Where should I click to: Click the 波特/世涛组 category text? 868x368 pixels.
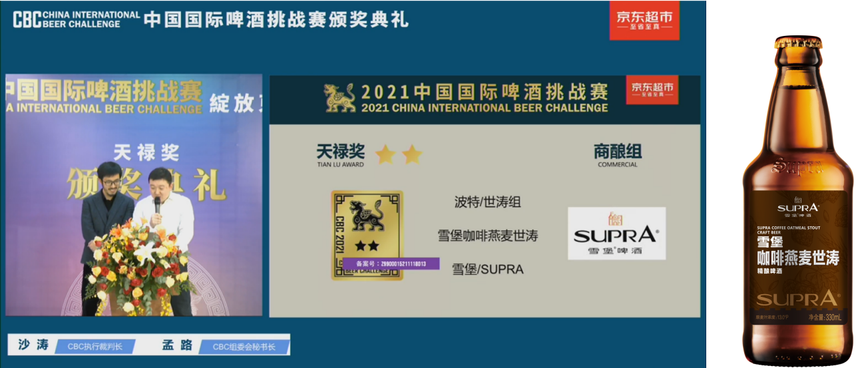pos(487,202)
